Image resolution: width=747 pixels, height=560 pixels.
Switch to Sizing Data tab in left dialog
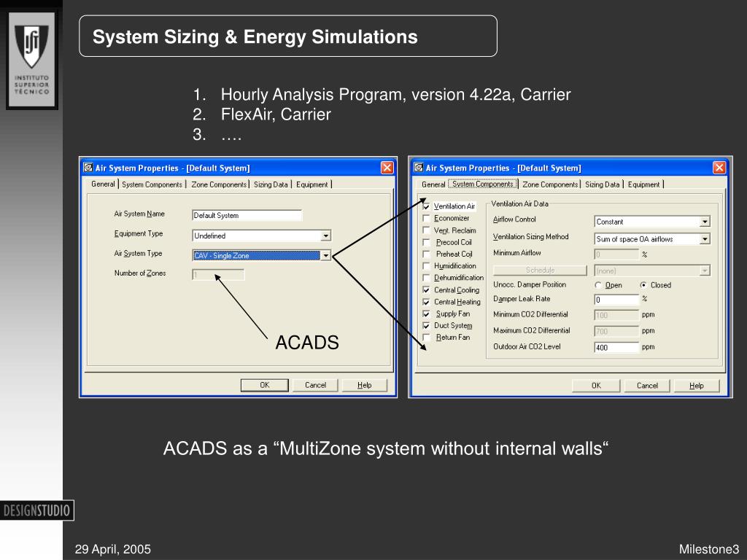coord(271,184)
